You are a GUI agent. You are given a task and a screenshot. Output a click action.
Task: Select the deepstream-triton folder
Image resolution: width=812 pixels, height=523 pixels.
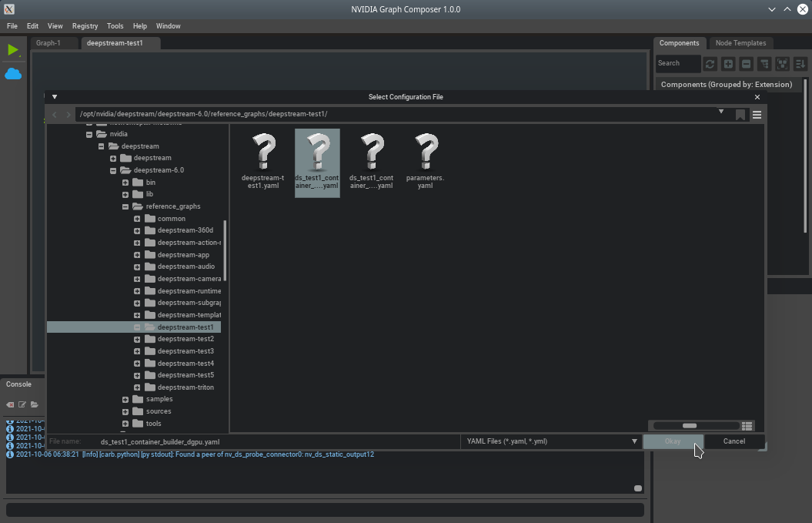click(x=185, y=387)
